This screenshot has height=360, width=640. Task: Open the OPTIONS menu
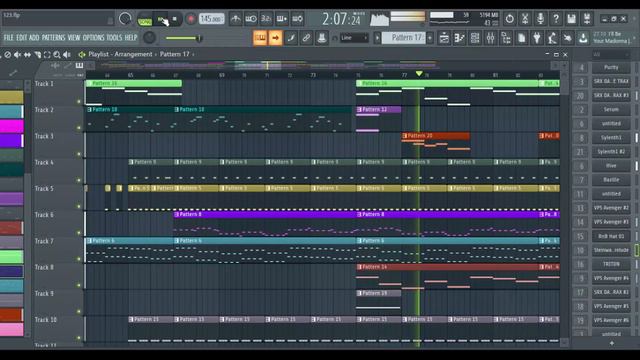[93, 38]
